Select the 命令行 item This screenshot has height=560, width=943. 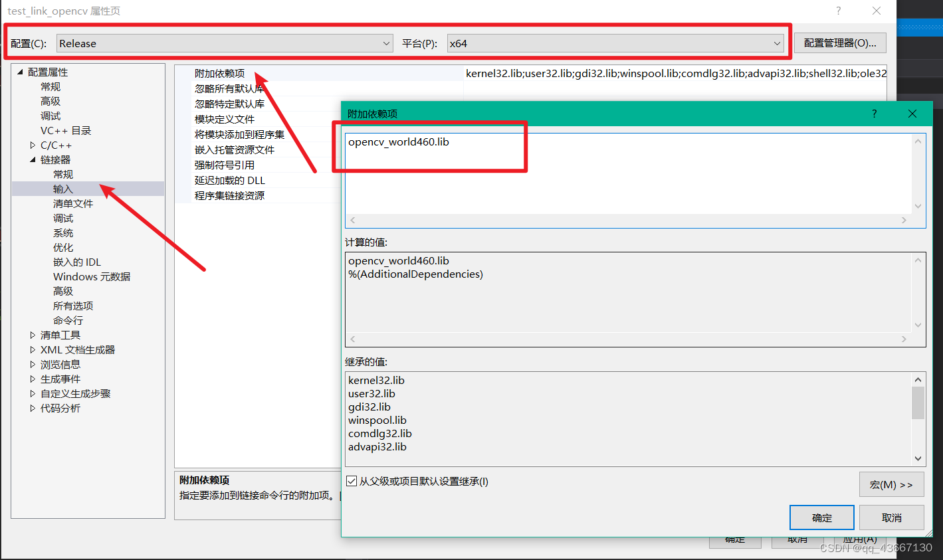click(x=68, y=320)
